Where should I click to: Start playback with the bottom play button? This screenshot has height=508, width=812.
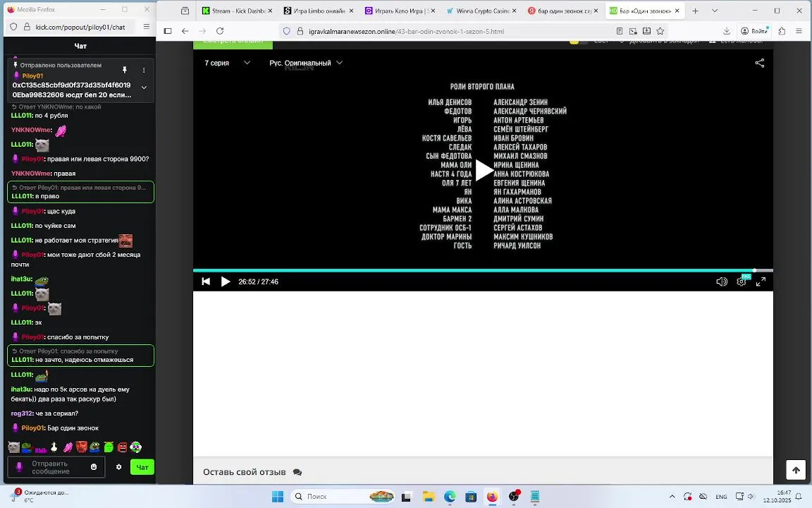[226, 282]
